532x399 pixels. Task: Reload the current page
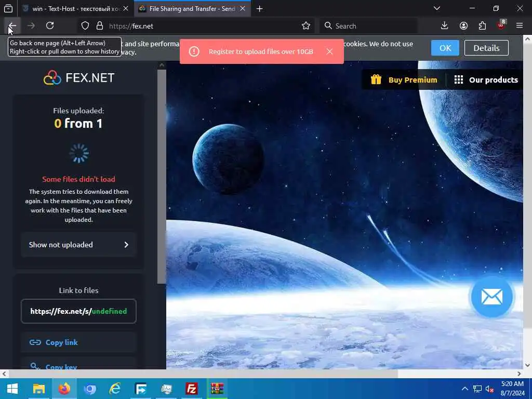click(x=50, y=26)
